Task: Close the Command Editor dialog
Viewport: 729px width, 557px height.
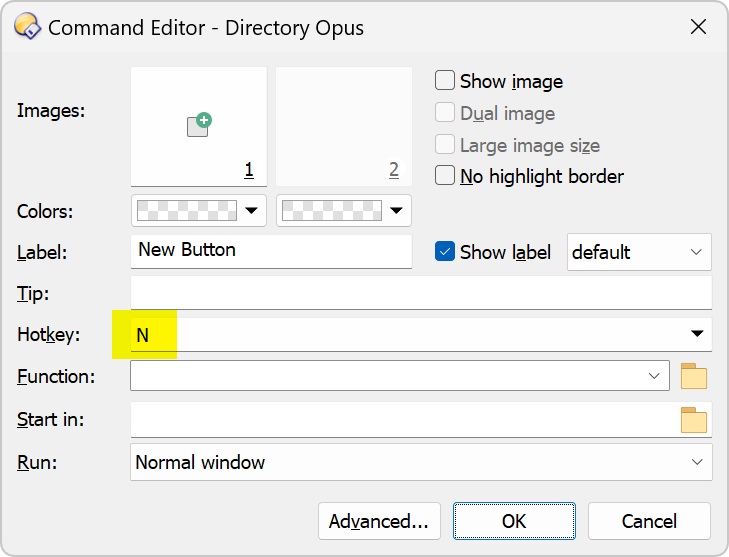Action: tap(698, 27)
